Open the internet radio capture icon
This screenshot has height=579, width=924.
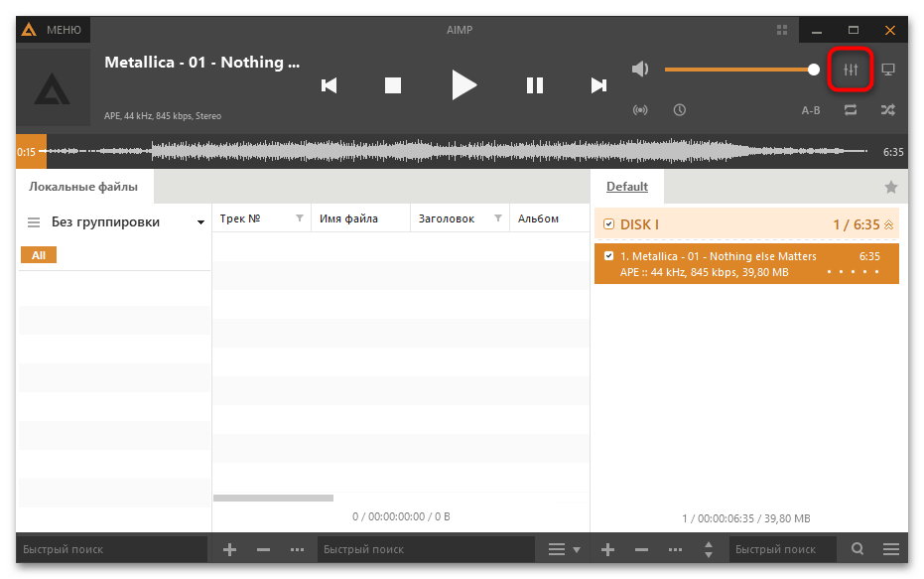pyautogui.click(x=640, y=110)
